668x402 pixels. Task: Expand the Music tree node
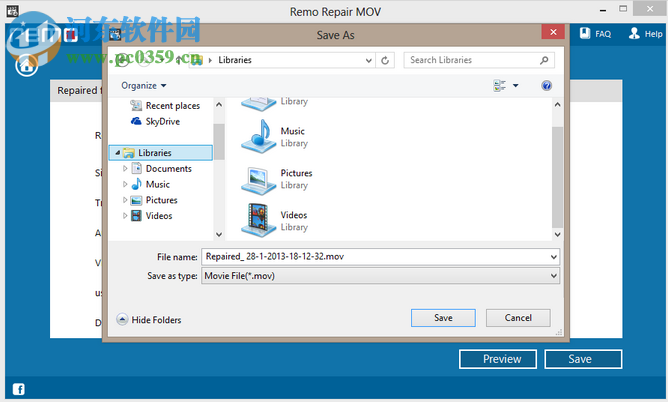coord(125,184)
